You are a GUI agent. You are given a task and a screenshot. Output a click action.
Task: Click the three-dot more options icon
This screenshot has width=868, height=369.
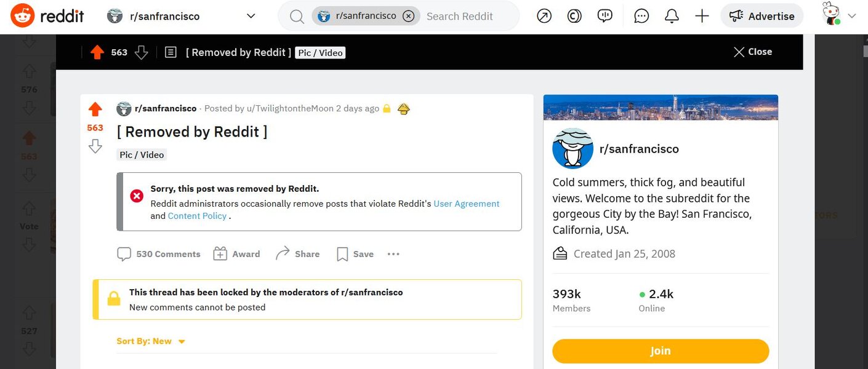(393, 254)
